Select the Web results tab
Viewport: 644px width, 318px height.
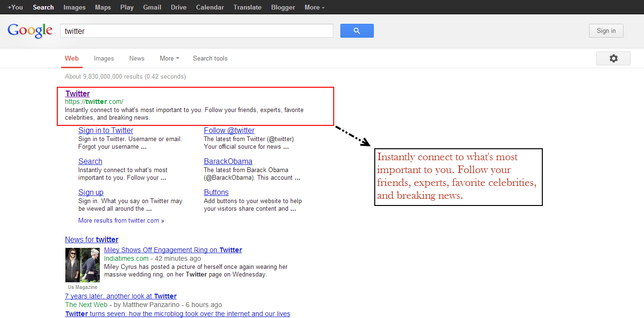pos(72,58)
